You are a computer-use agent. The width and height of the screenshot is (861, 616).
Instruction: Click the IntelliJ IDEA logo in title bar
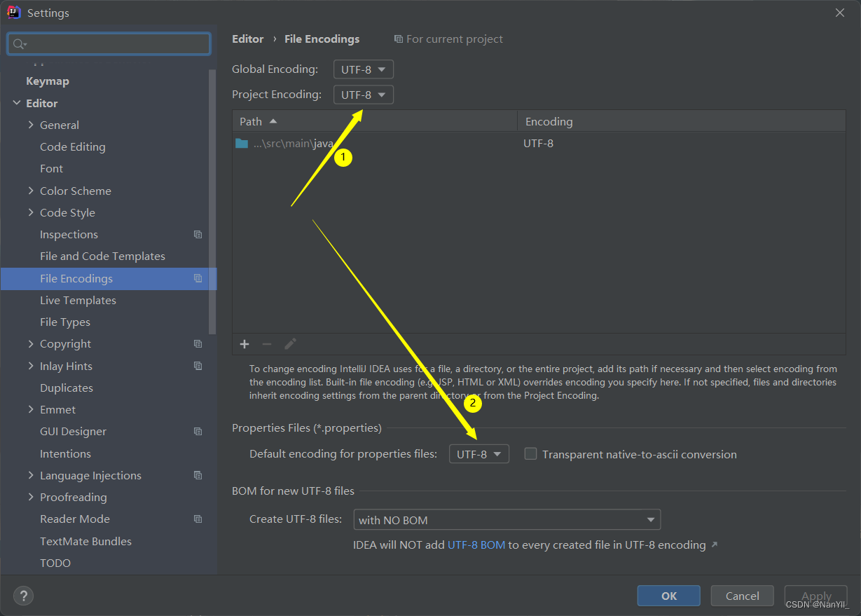coord(13,12)
